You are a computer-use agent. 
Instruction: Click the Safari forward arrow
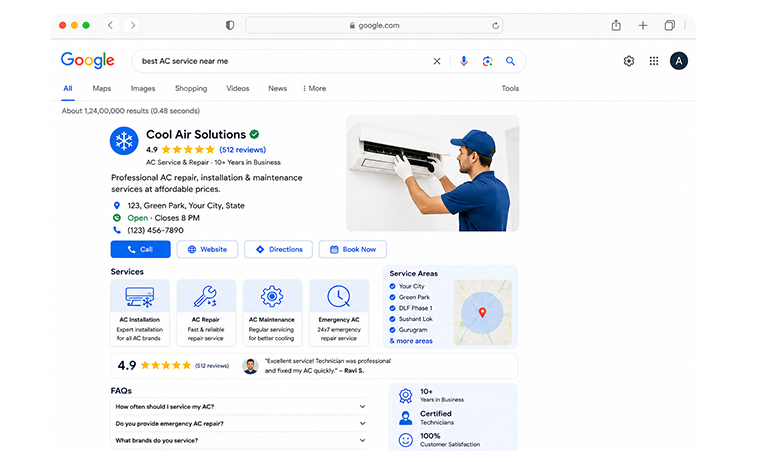tap(132, 25)
